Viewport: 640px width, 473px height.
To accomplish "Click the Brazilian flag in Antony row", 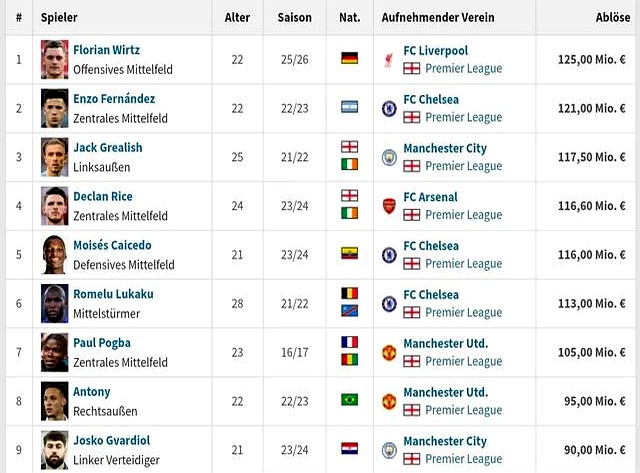I will [x=349, y=400].
